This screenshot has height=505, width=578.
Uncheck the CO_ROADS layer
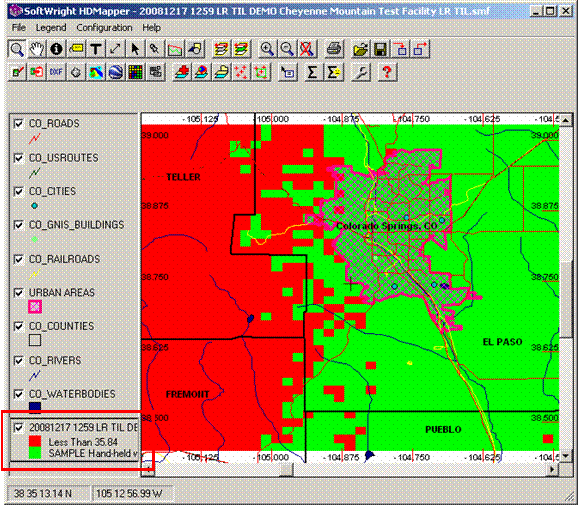[x=18, y=123]
